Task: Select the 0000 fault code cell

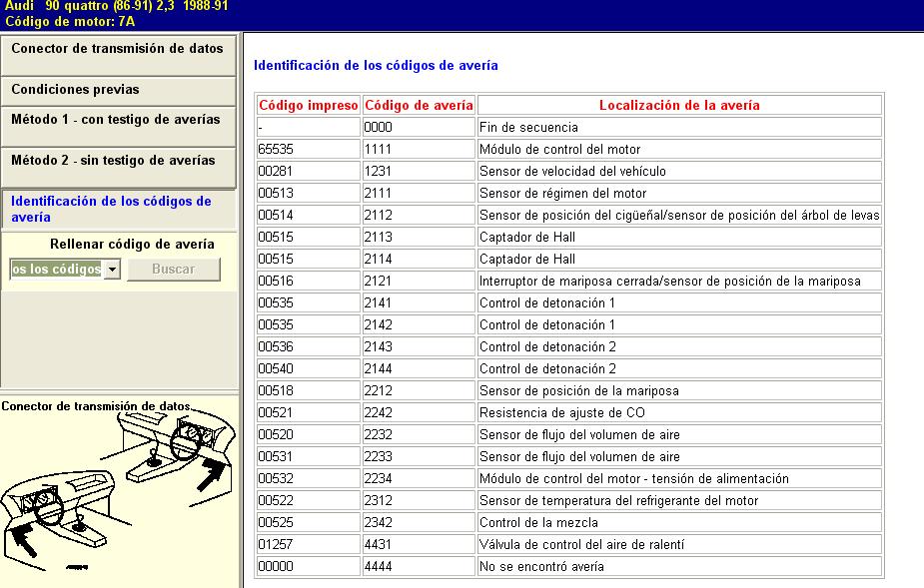Action: 419,127
